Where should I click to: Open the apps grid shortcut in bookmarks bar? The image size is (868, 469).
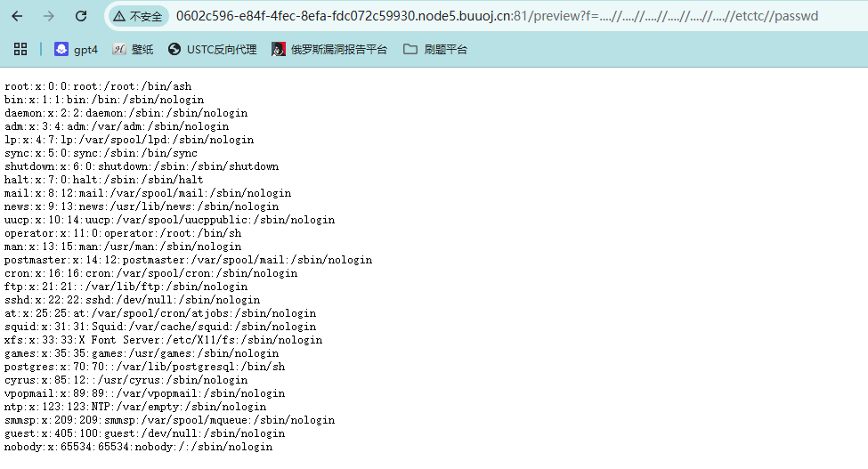coord(20,49)
